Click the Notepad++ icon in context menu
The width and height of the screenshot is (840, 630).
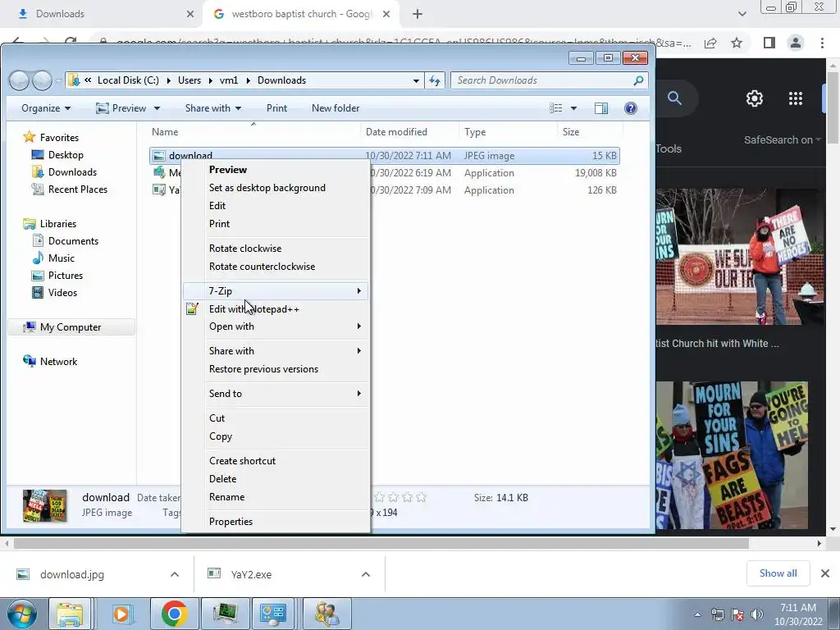(x=192, y=309)
